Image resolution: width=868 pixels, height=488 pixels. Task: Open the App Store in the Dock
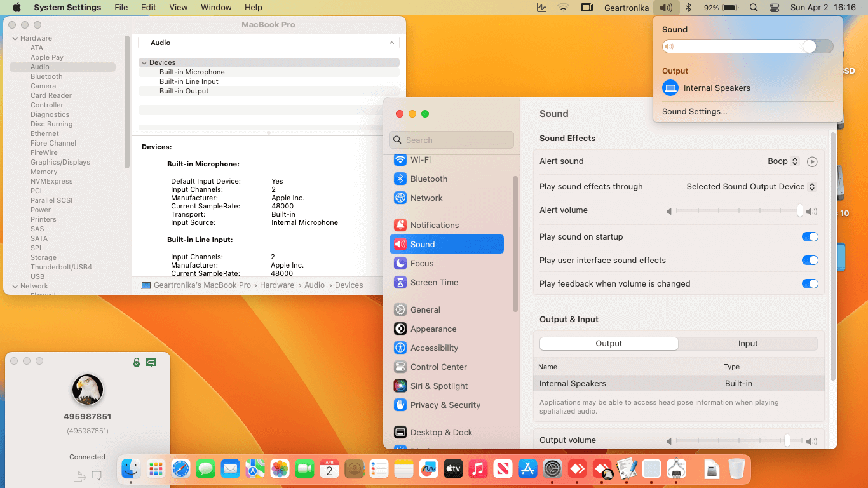[x=527, y=470]
